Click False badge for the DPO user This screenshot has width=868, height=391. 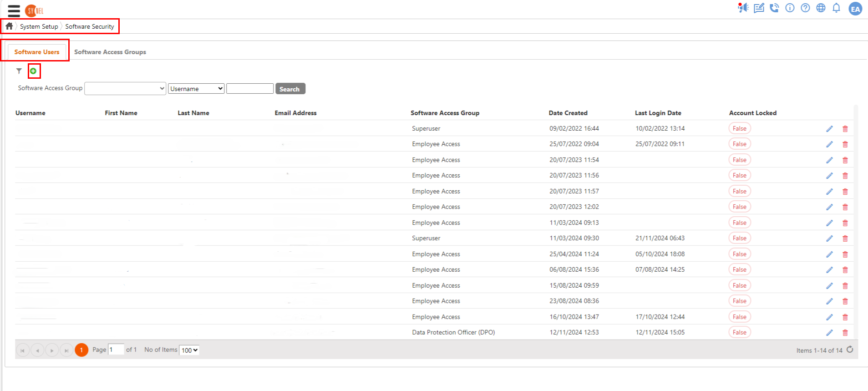740,332
